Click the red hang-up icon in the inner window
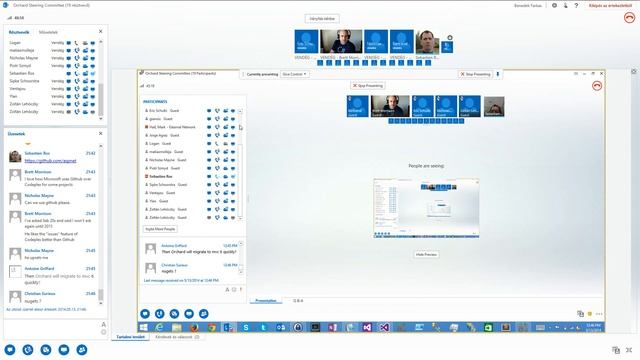 [597, 86]
